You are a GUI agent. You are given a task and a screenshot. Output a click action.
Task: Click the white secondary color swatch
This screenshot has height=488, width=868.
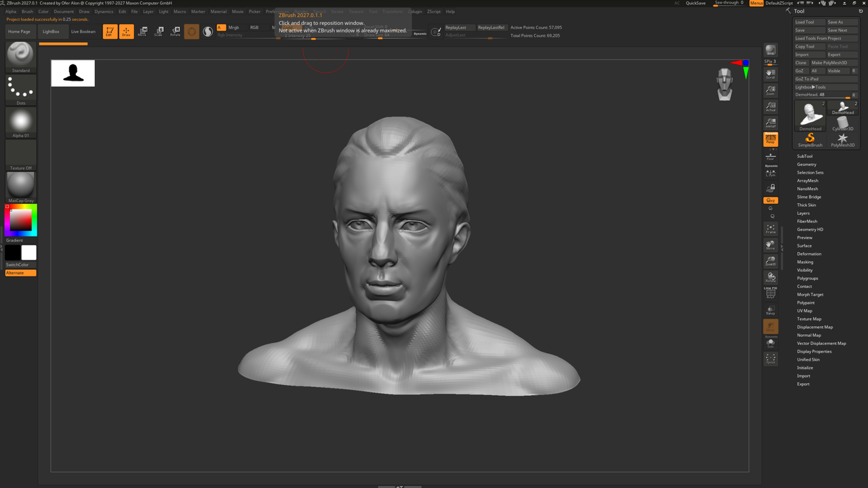pos(29,253)
